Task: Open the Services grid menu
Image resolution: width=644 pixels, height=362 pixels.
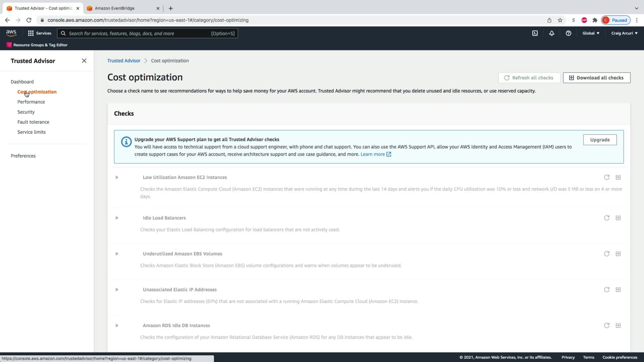Action: click(x=40, y=33)
